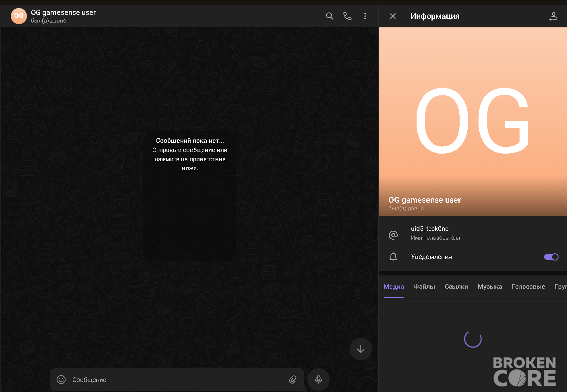Click the OG avatar in chat header

[x=18, y=16]
